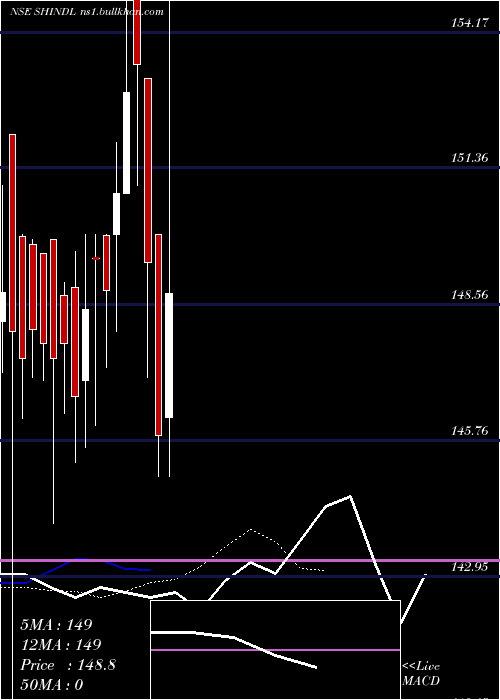Click the NSE SHINDL chart title

coord(86,12)
